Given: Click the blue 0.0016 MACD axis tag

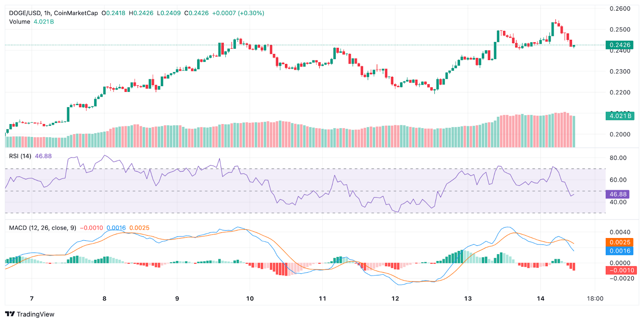Looking at the screenshot, I should click(619, 251).
